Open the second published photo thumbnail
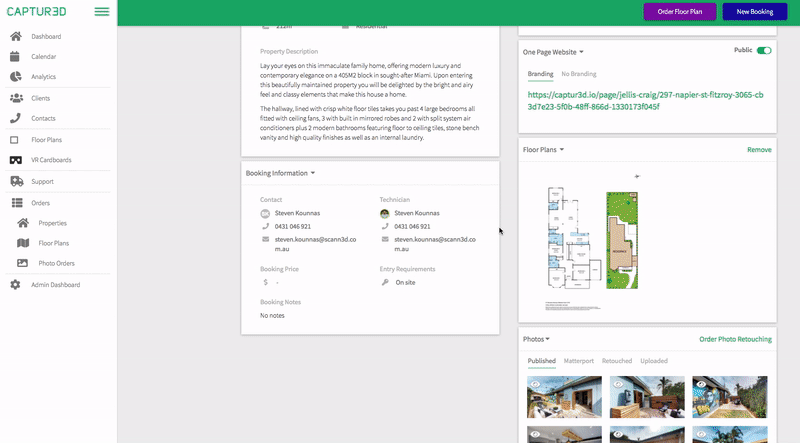The image size is (800, 443). [x=647, y=397]
